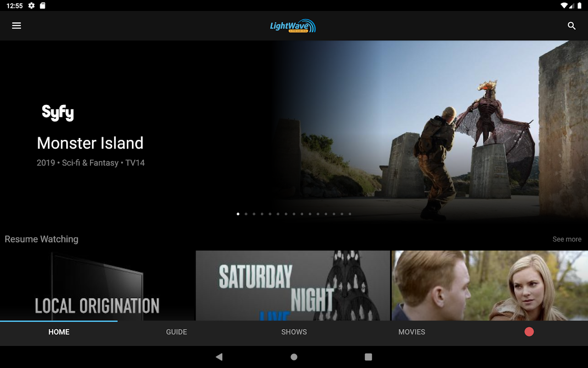Open the hamburger navigation menu
The width and height of the screenshot is (588, 368).
point(17,26)
